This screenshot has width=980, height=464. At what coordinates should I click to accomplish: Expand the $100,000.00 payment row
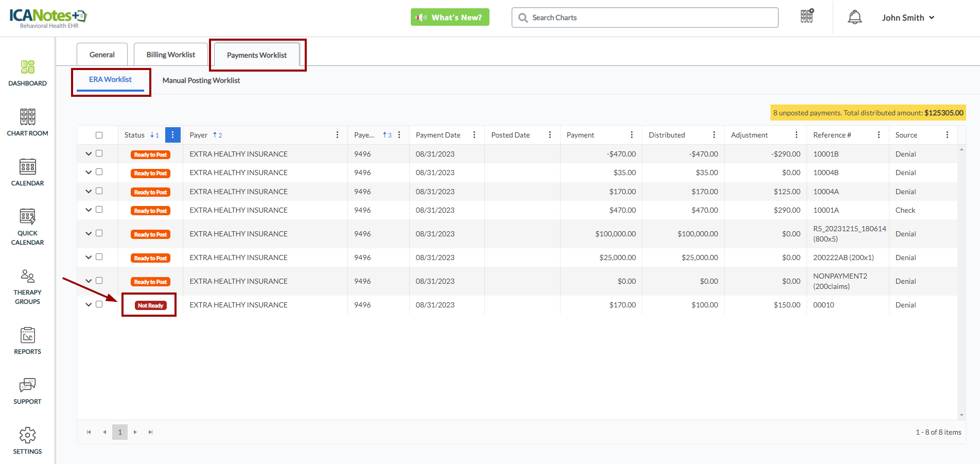[89, 234]
